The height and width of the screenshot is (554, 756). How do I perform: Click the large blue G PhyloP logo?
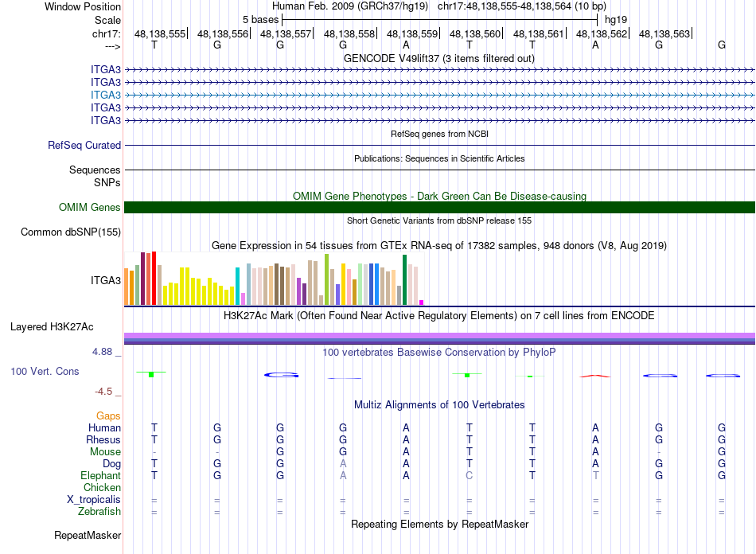(282, 375)
